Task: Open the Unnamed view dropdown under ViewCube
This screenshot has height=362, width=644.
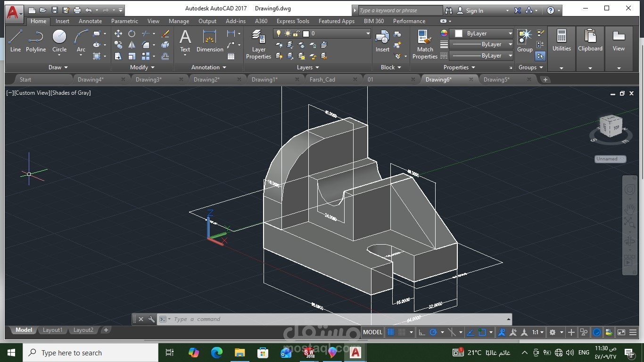Action: pos(610,159)
